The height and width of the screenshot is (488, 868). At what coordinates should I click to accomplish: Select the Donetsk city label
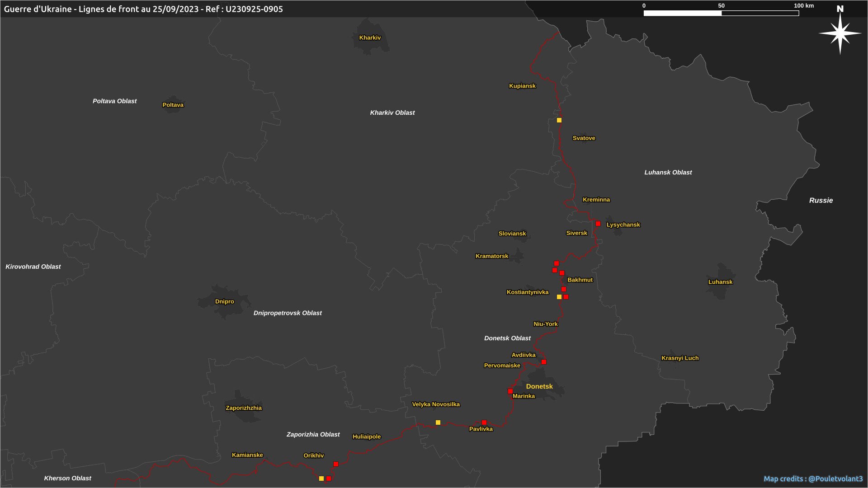(x=539, y=386)
